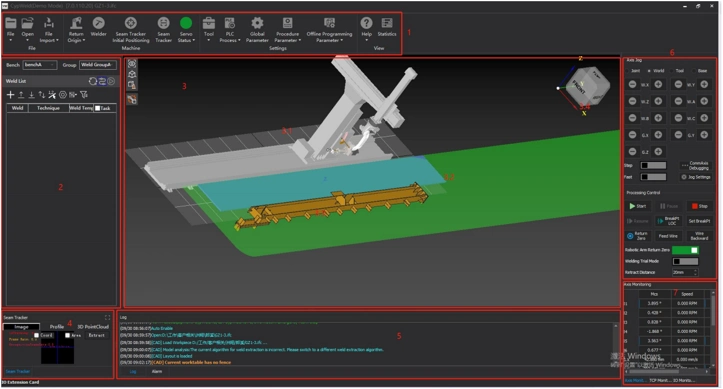Switch to the Alarm tab
This screenshot has height=389, width=723.
tap(157, 371)
